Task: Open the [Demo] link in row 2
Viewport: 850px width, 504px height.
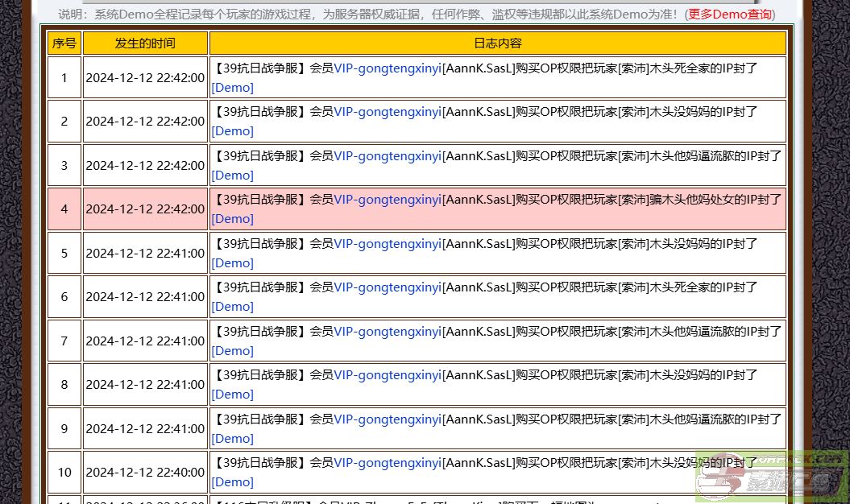Action: 232,130
